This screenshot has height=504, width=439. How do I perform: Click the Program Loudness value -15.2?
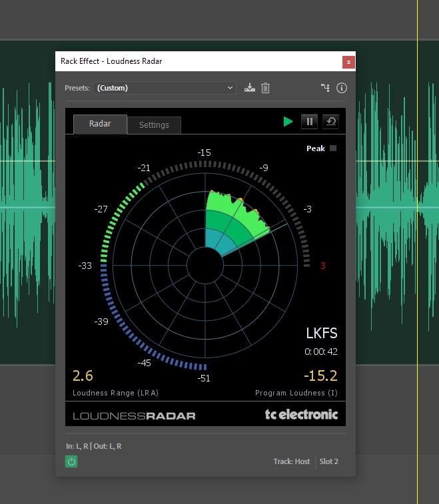point(320,376)
